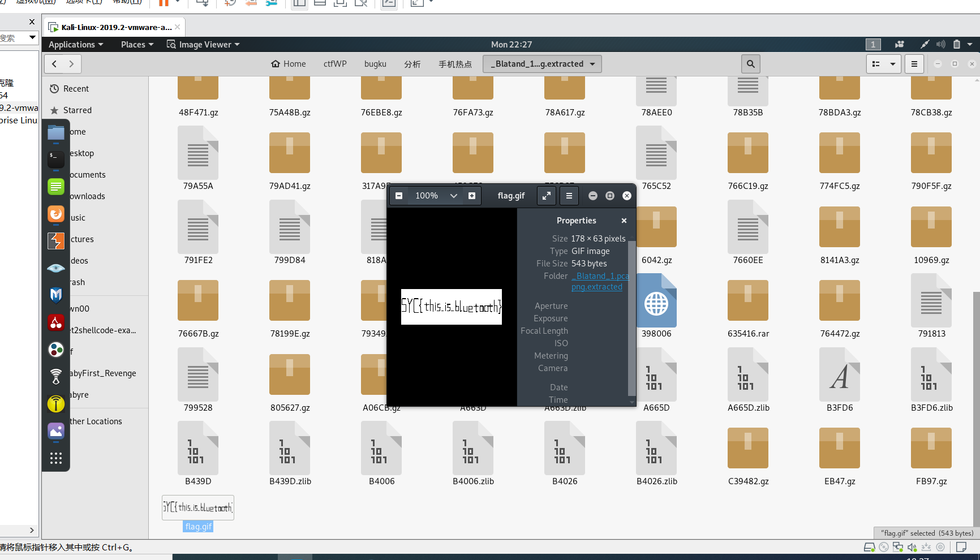Open the Files app in the dock
980x560 pixels.
click(56, 133)
